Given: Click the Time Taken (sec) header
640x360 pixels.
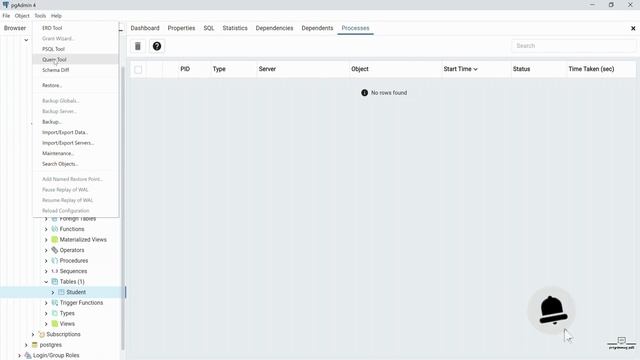Looking at the screenshot, I should coord(591,69).
